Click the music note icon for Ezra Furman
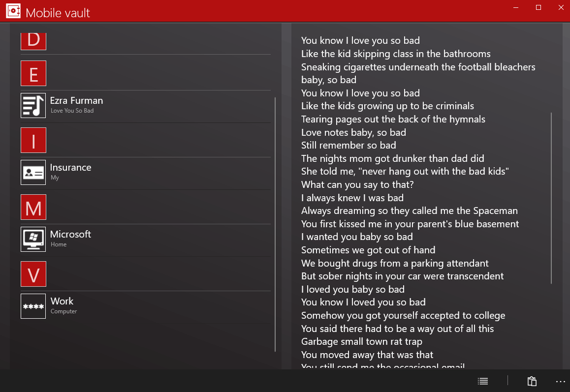 point(33,106)
